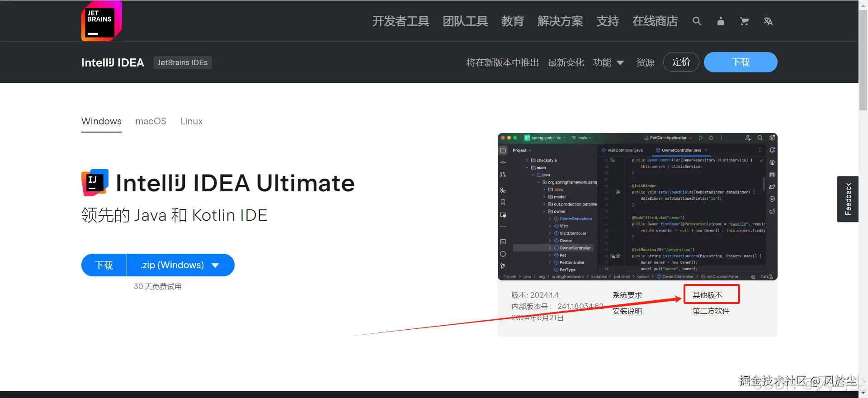Click the 定价 button
Image resolution: width=868 pixels, height=398 pixels.
(x=681, y=62)
